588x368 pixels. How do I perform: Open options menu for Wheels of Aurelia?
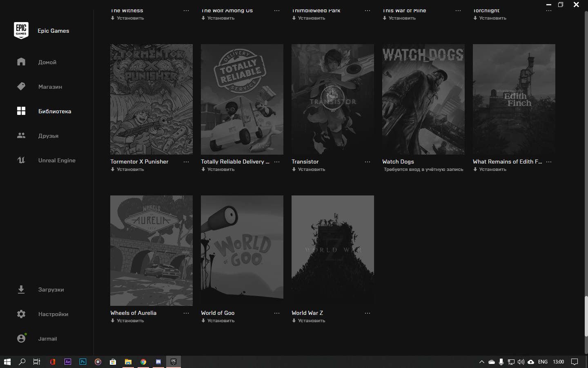click(186, 313)
